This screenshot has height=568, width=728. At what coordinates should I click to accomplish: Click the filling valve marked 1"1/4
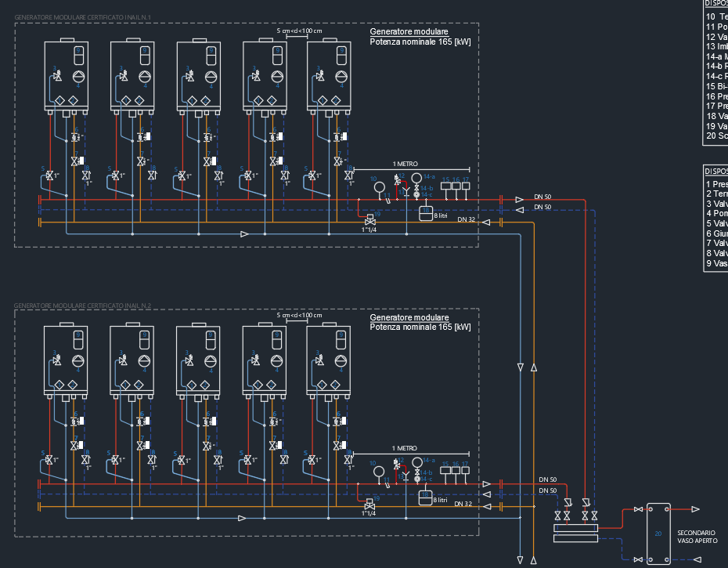click(x=370, y=222)
